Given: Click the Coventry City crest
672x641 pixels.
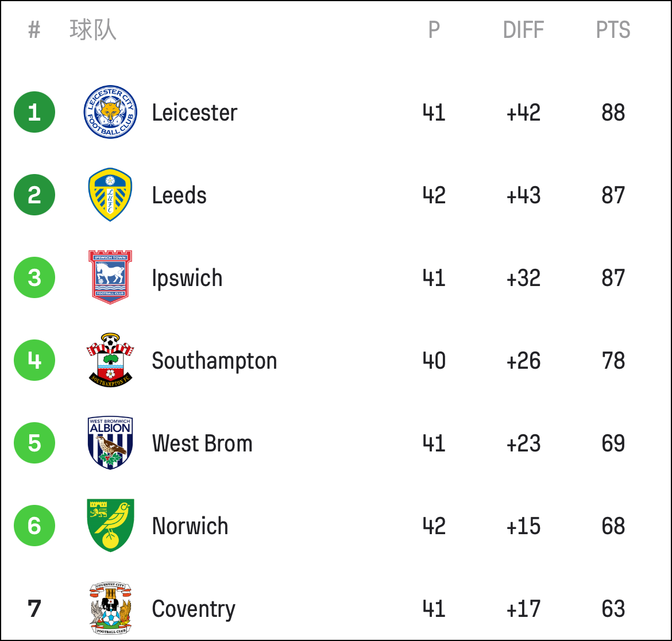Looking at the screenshot, I should (x=110, y=608).
